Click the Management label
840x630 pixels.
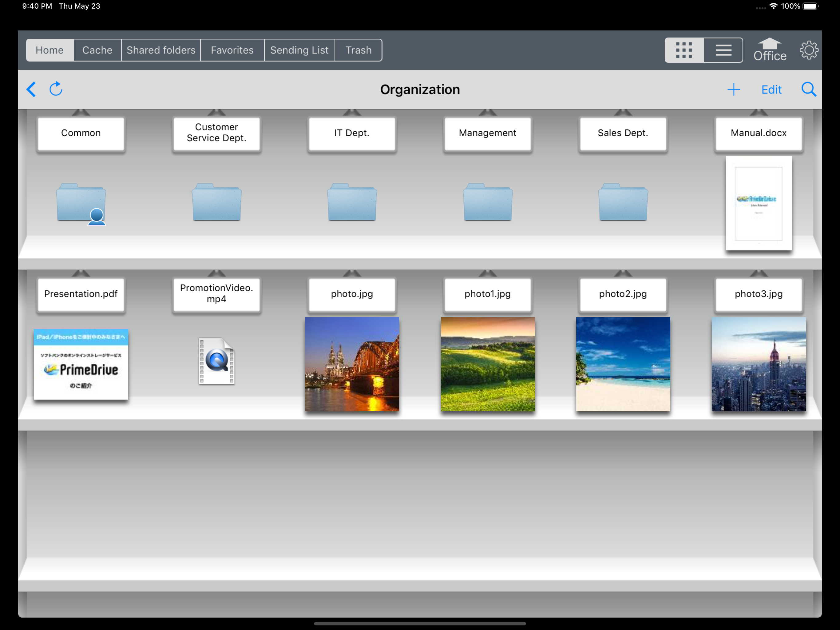[488, 134]
